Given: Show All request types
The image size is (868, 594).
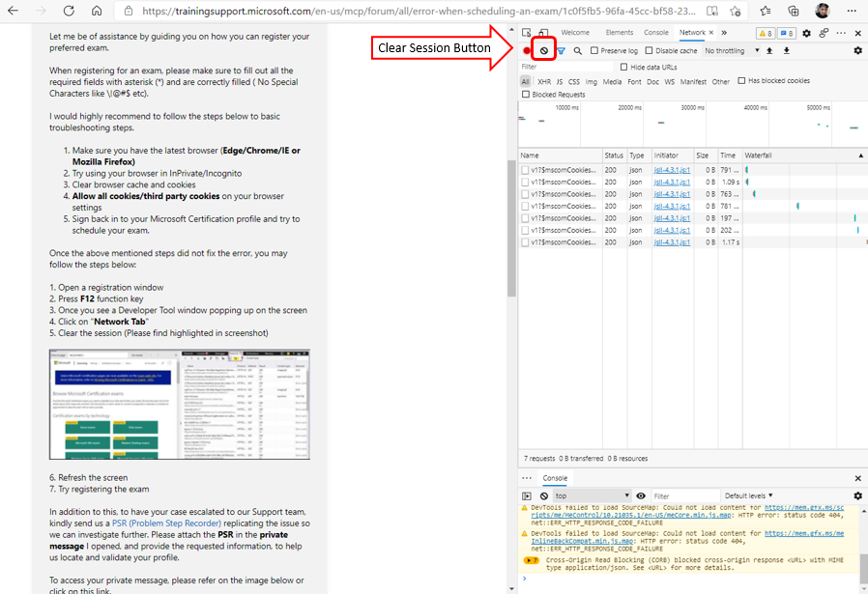Looking at the screenshot, I should point(525,82).
